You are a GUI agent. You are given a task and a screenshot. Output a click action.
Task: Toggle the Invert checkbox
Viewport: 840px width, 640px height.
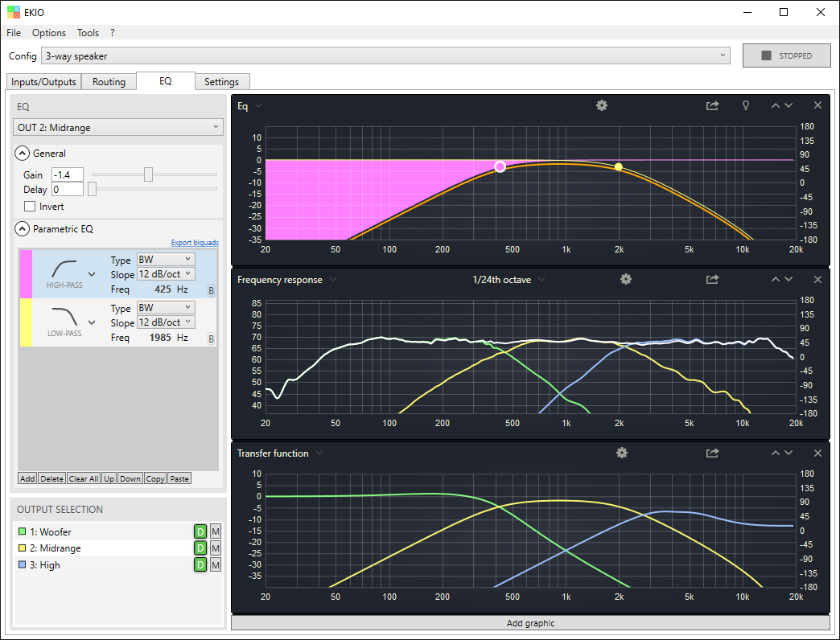[x=30, y=207]
